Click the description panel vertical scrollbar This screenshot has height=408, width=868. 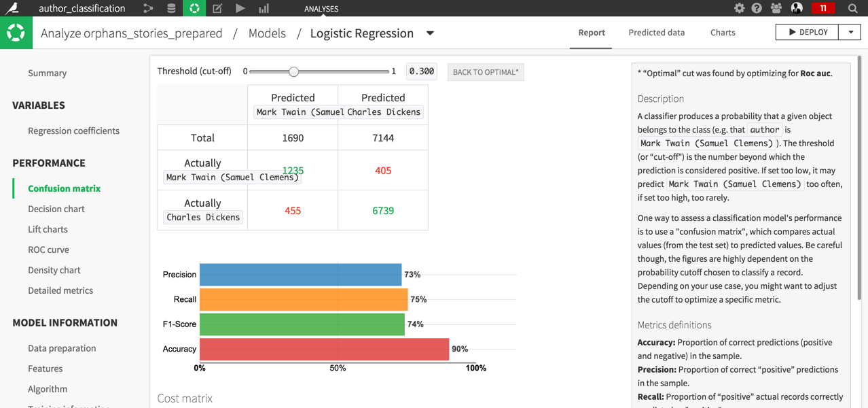click(x=859, y=177)
